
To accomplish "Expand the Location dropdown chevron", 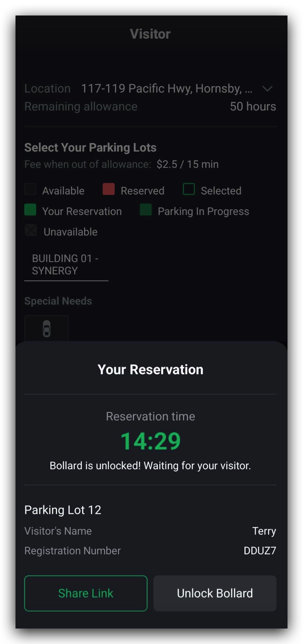I will pos(267,89).
